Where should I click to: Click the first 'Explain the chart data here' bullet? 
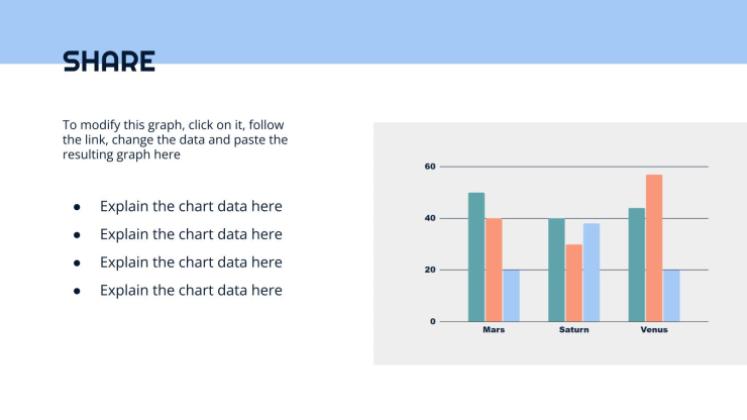(x=191, y=206)
